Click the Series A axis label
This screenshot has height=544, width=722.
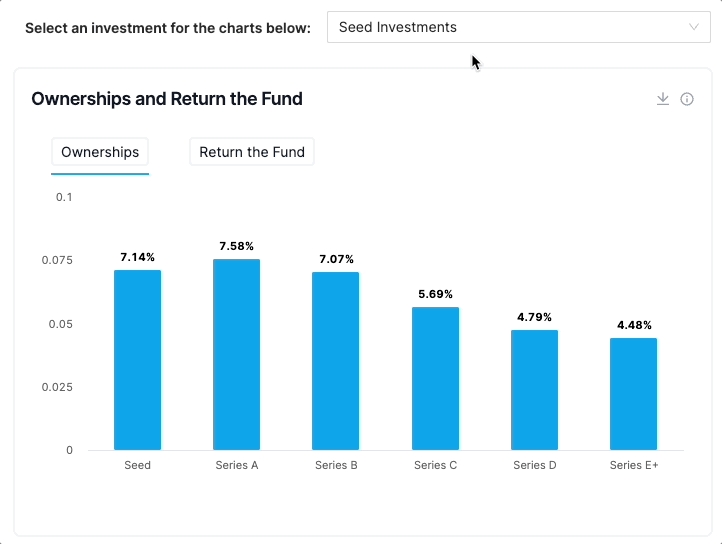click(x=237, y=465)
